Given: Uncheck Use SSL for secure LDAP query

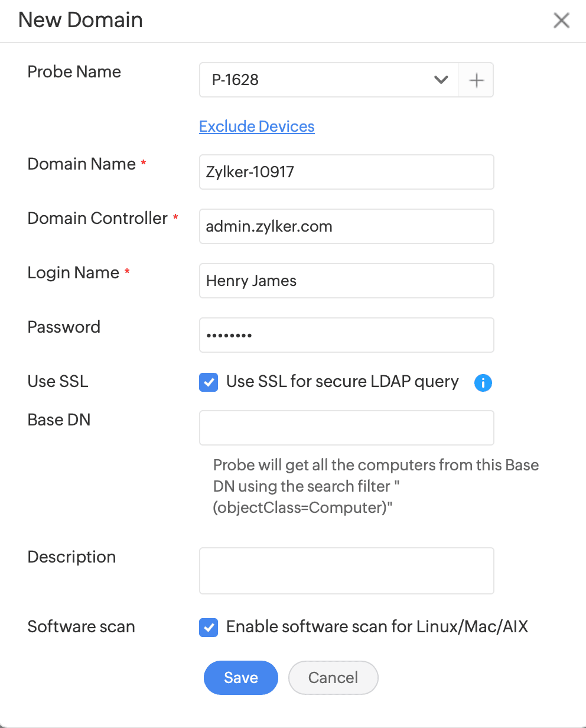Looking at the screenshot, I should point(208,382).
